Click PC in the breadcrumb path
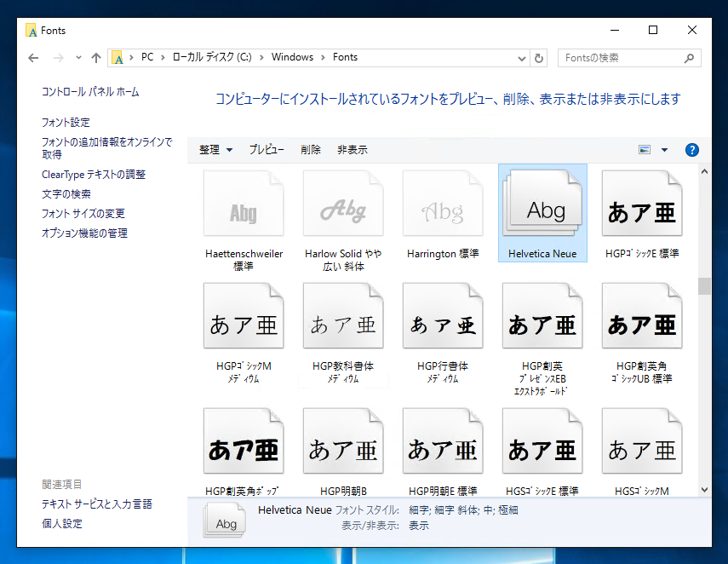The width and height of the screenshot is (728, 564). [x=147, y=57]
